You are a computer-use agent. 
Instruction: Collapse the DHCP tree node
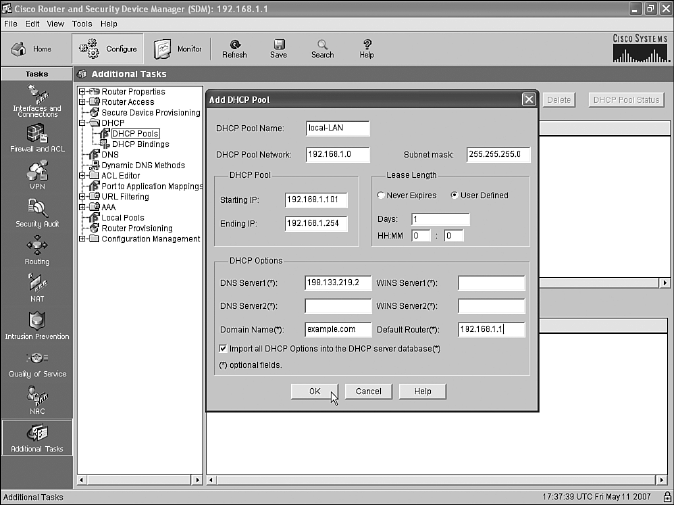pos(82,123)
